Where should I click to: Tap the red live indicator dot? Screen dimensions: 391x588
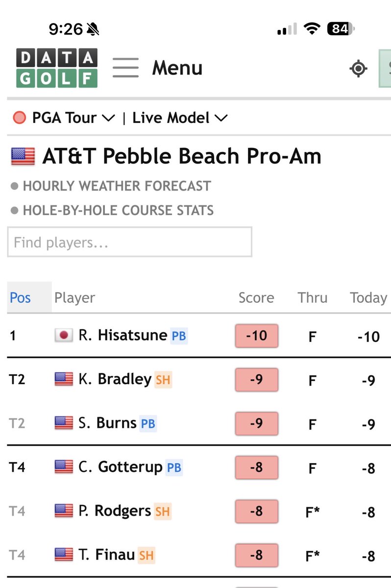pyautogui.click(x=19, y=118)
